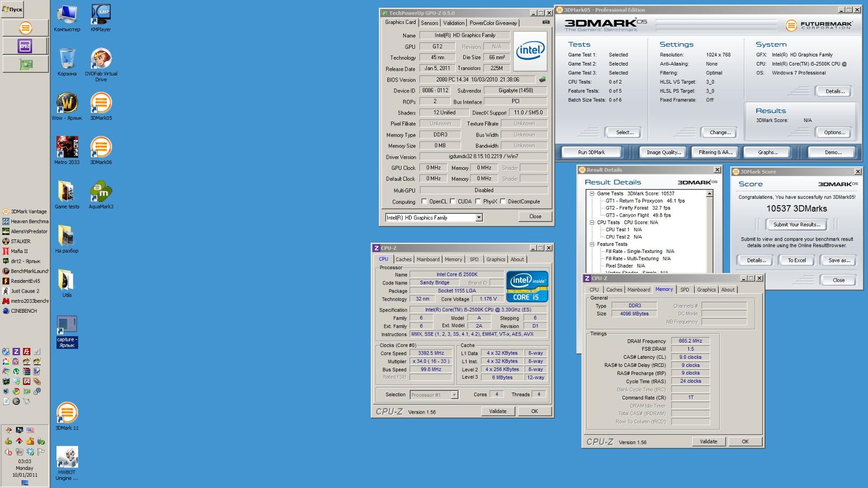Click the BIOS save icon in GPU-Z
The height and width of the screenshot is (488, 868).
542,79
